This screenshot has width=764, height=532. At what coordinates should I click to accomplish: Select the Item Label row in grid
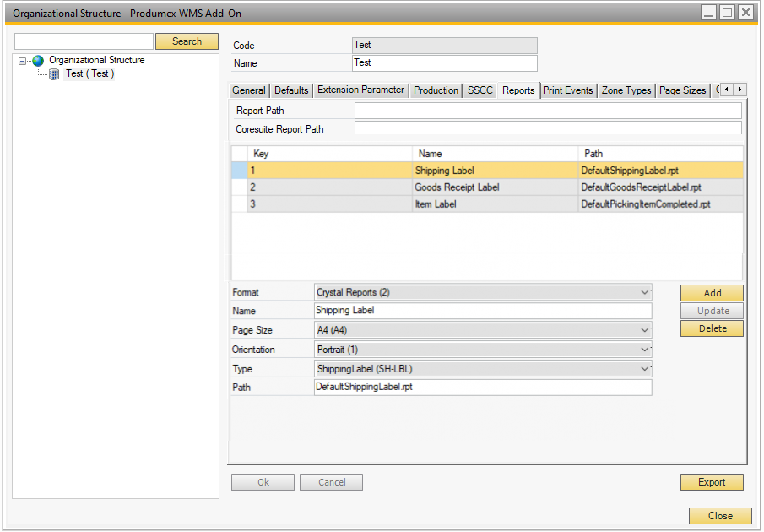(436, 204)
